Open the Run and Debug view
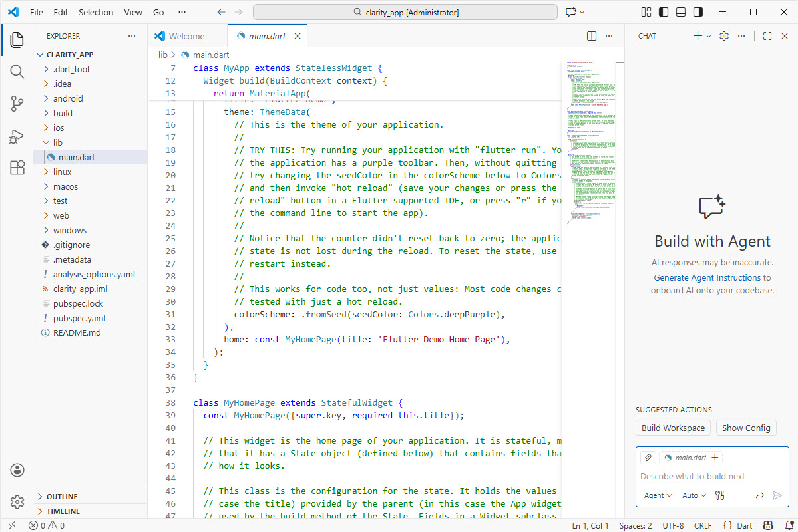Image resolution: width=798 pixels, height=532 pixels. click(17, 136)
